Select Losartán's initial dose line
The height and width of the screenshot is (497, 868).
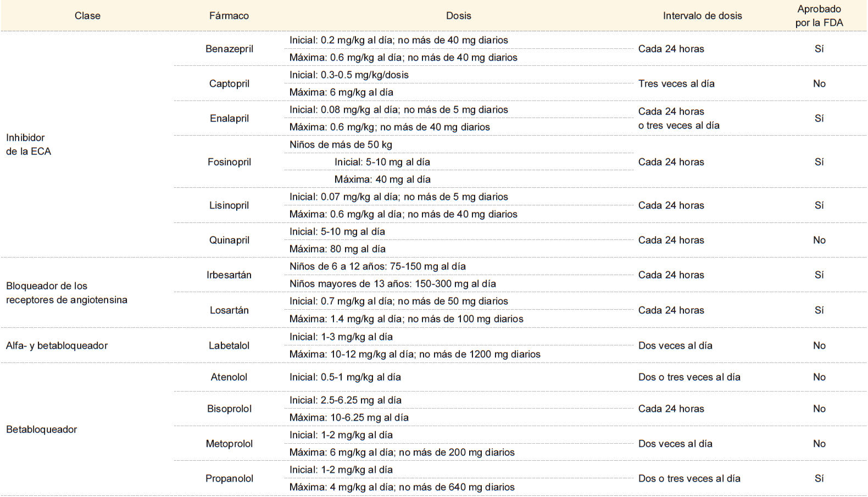click(x=398, y=301)
